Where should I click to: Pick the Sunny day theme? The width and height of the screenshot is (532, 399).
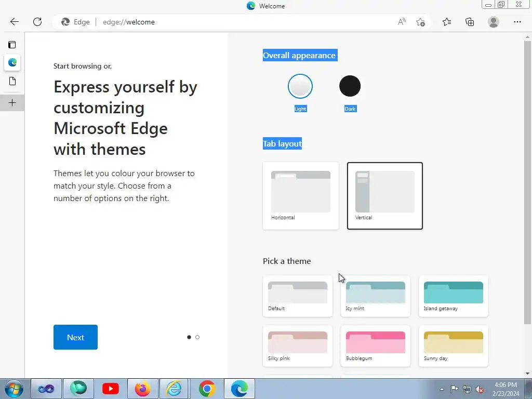coord(453,346)
